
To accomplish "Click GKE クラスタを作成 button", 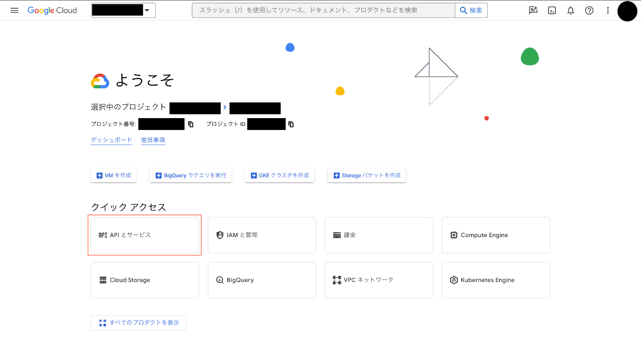I will click(x=280, y=175).
